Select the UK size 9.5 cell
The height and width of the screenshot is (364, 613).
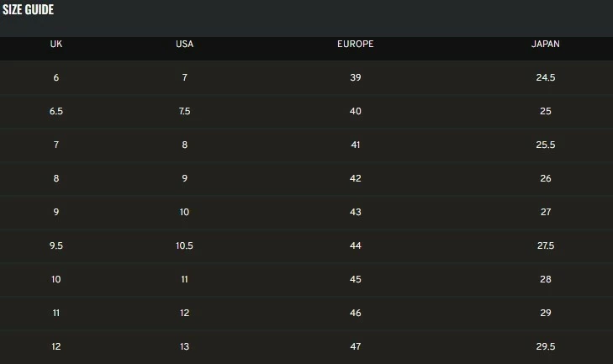(56, 245)
